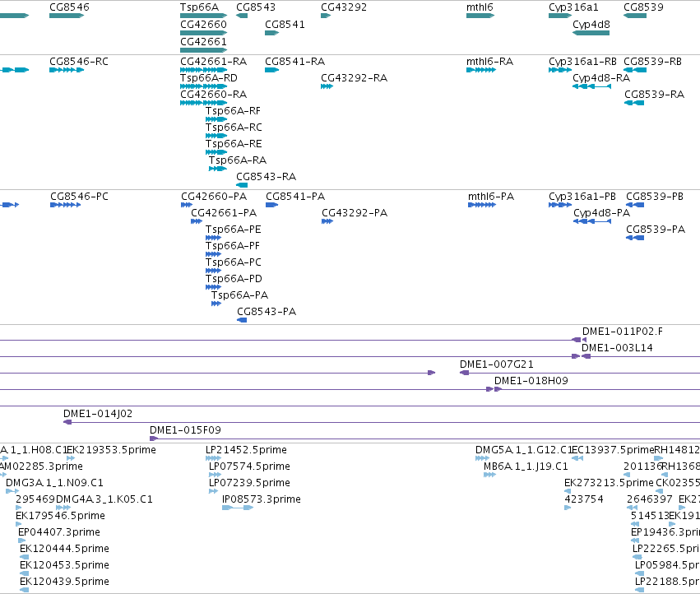700x594 pixels.
Task: Select EST LP07574.5prime
Action: [215, 475]
